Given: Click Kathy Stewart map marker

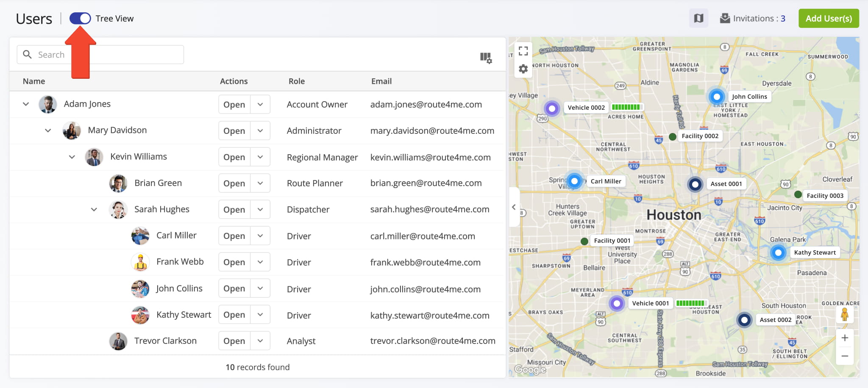Looking at the screenshot, I should [778, 252].
